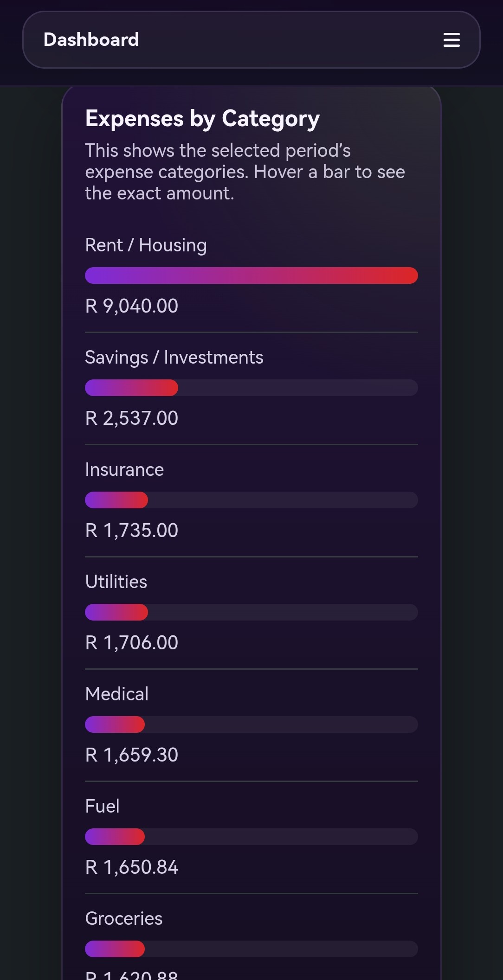Select the Savings / Investments progress bar

tap(251, 388)
